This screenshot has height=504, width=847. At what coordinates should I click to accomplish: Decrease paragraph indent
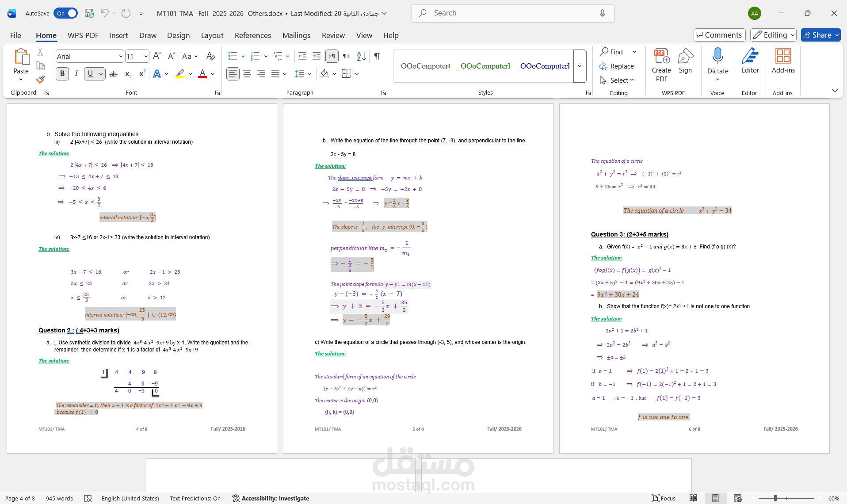pos(302,56)
